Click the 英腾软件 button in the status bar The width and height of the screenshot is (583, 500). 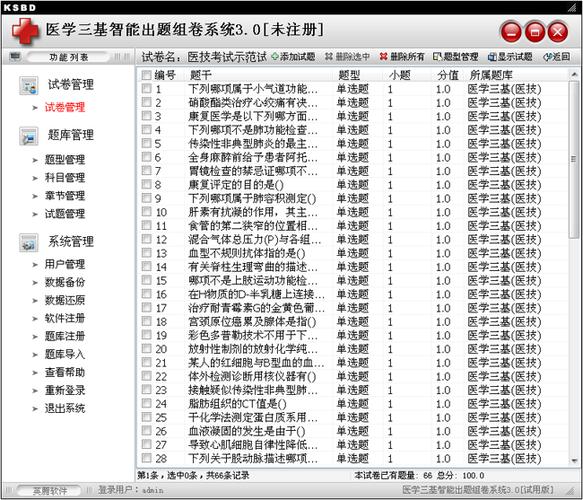tap(50, 491)
